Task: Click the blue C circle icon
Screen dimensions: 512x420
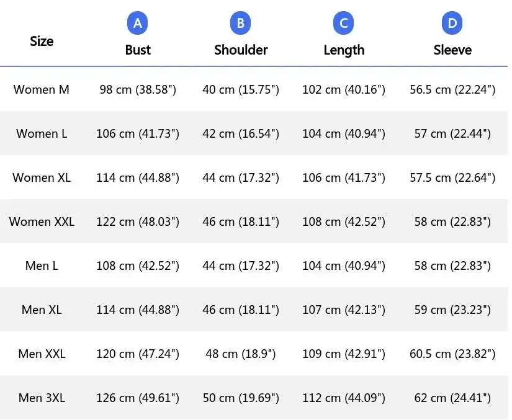Action: pos(343,24)
